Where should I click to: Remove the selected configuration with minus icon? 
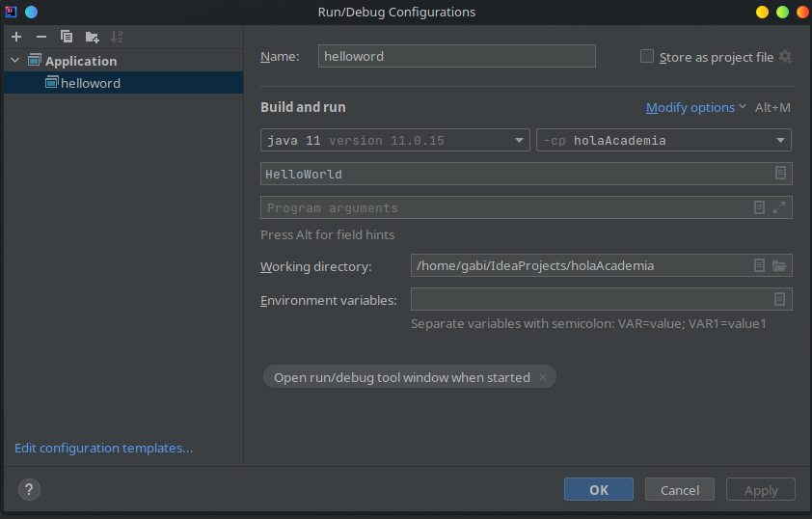pyautogui.click(x=41, y=37)
